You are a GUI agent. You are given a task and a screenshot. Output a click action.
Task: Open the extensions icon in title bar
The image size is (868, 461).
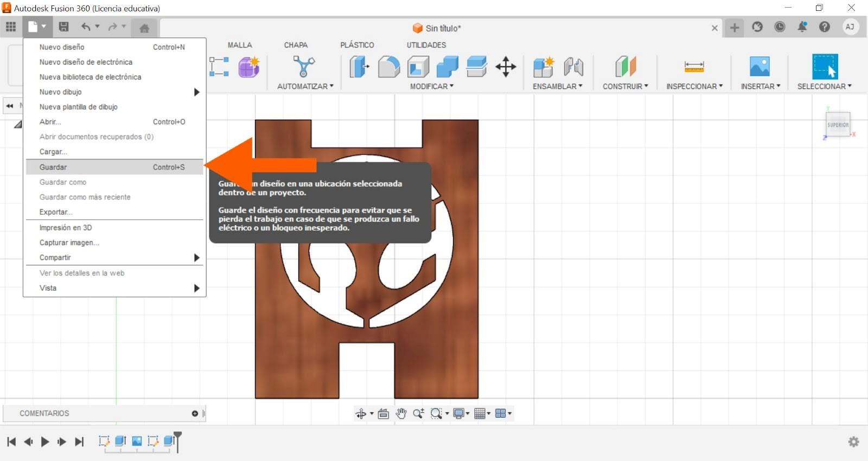click(x=757, y=27)
